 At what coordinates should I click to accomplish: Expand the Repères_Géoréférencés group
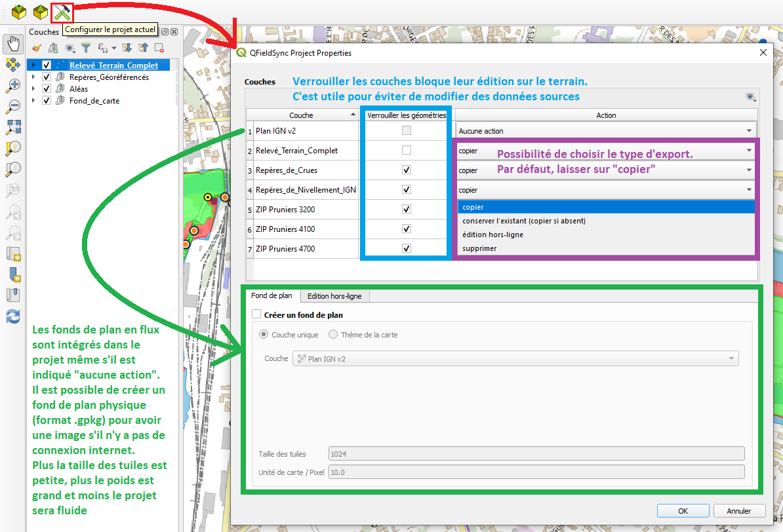coord(33,77)
